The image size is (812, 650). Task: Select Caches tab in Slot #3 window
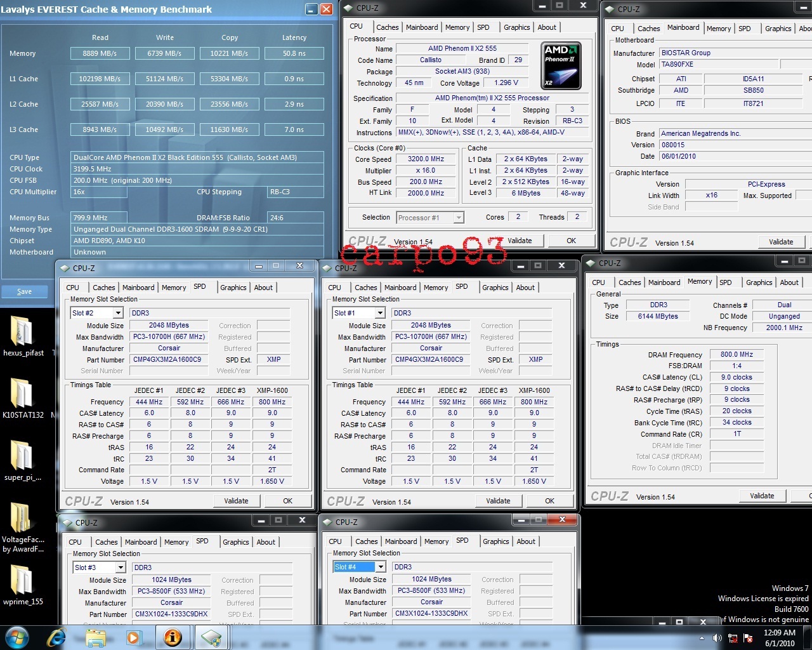pos(106,542)
